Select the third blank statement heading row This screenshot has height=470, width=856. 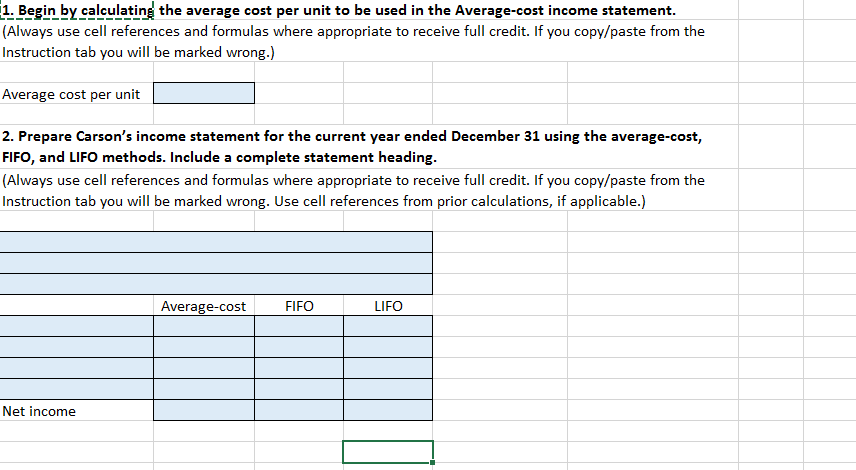216,284
